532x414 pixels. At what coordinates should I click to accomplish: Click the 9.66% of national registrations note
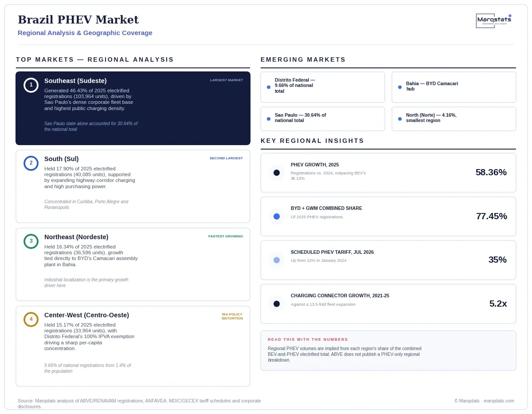pyautogui.click(x=88, y=368)
